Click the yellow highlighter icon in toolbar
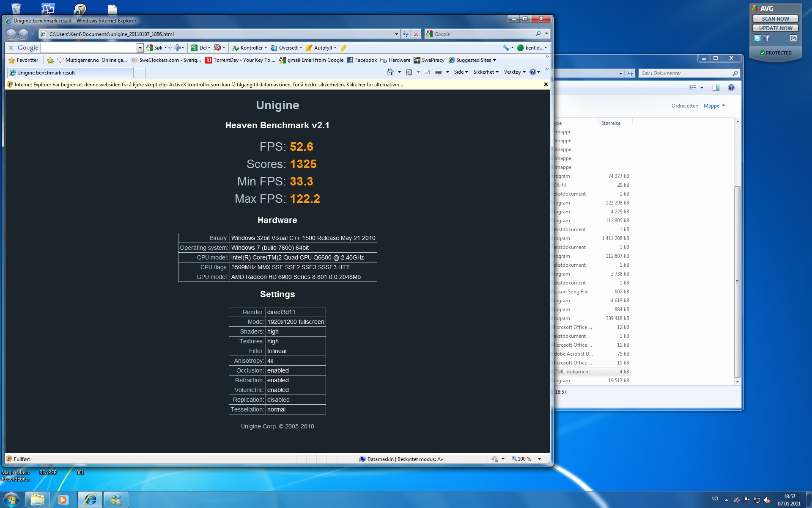 click(x=343, y=48)
